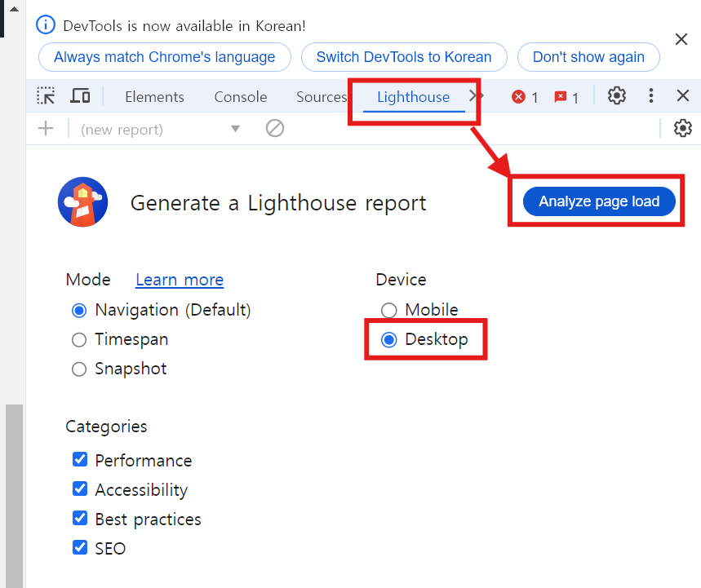Open the Lighthouse panel settings gear

coord(682,128)
